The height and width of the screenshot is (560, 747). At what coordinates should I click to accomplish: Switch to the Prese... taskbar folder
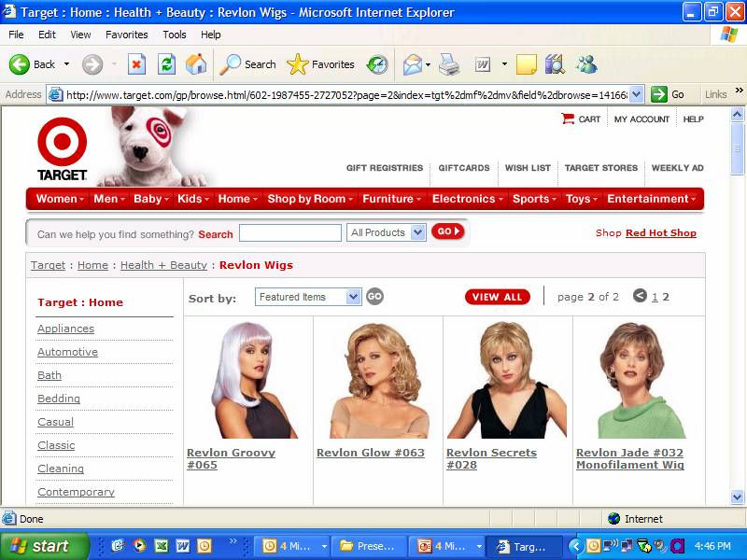[370, 546]
